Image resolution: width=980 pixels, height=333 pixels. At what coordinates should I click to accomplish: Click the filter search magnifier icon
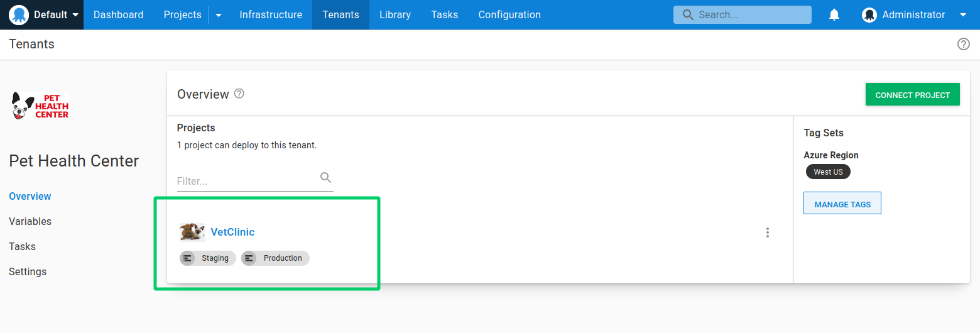tap(325, 178)
